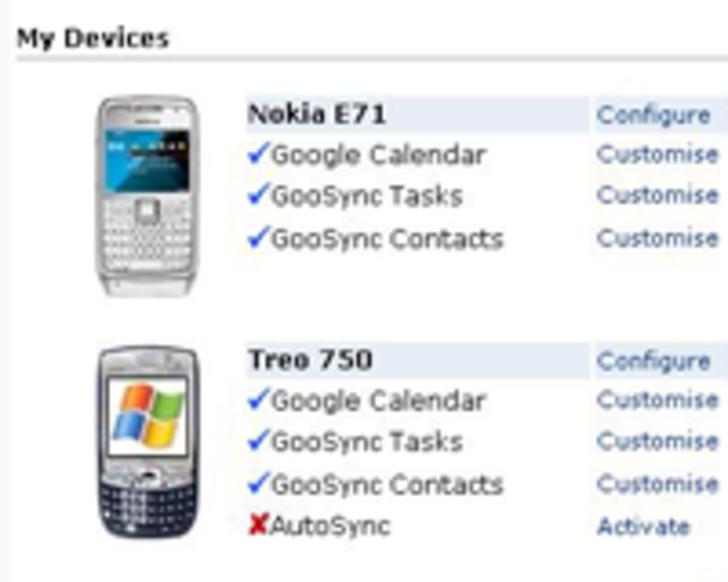Customise GooSync Tasks on the Treo 750
728x582 pixels.
(657, 442)
